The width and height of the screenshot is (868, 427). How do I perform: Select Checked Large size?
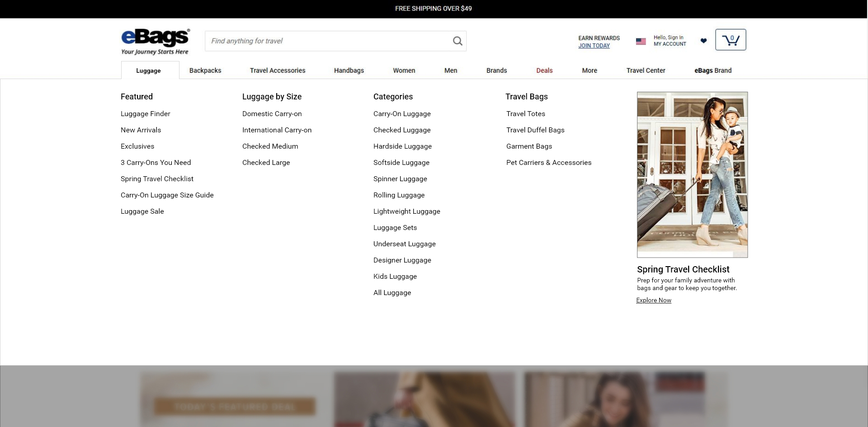point(266,163)
